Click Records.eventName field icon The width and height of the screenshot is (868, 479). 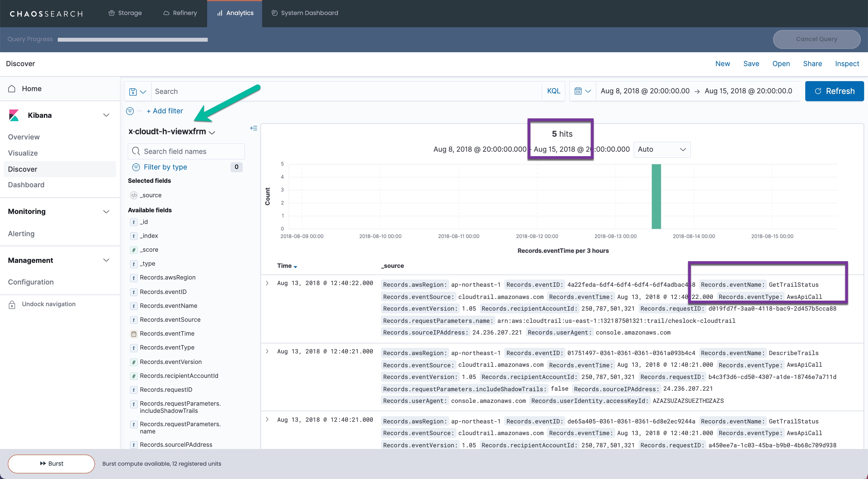[134, 306]
